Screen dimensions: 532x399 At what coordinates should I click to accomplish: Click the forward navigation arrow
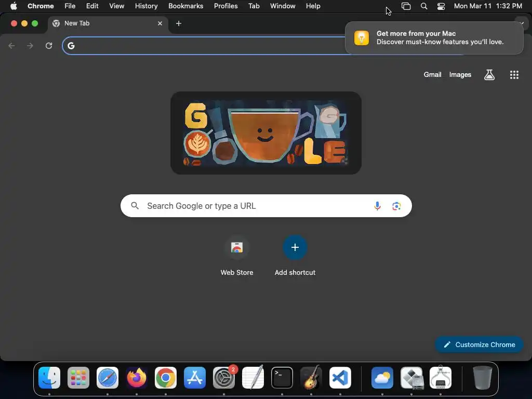[x=30, y=46]
